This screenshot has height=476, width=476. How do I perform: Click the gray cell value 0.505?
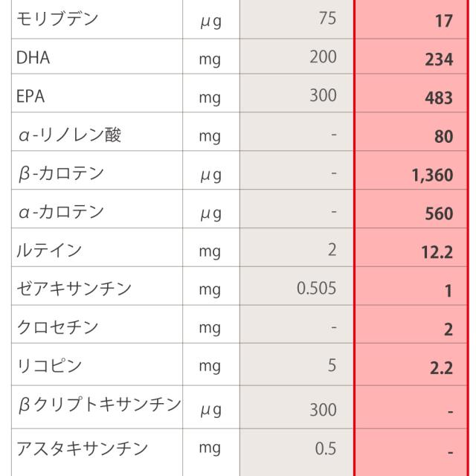pyautogui.click(x=317, y=289)
